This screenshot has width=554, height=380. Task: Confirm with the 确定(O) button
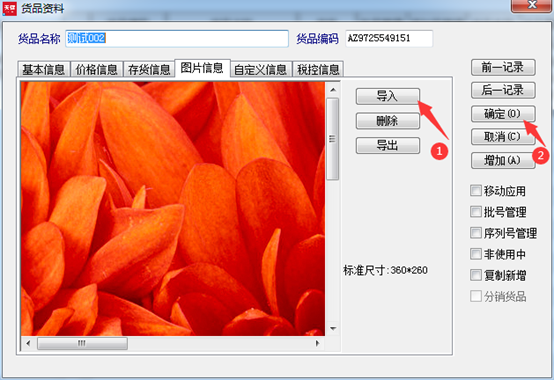(x=503, y=114)
